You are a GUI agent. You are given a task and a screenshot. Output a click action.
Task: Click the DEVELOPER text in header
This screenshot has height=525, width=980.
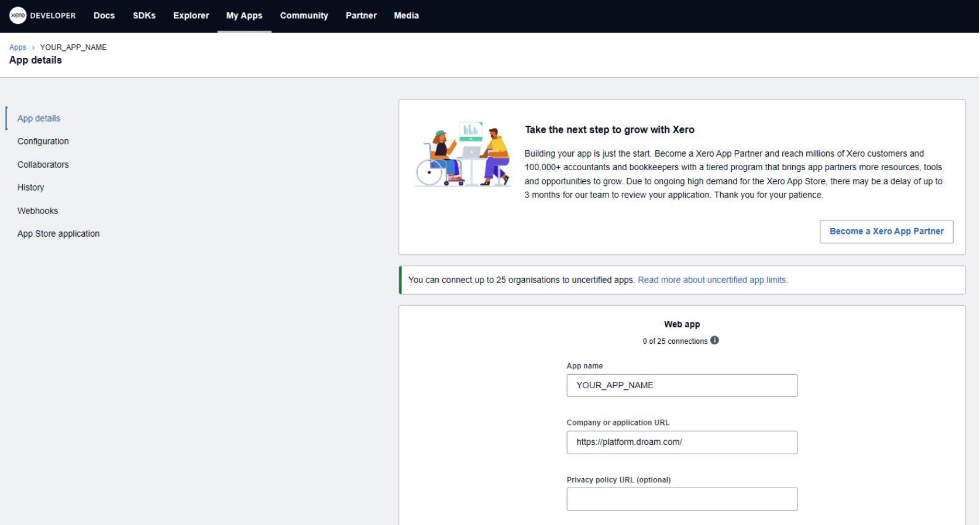pyautogui.click(x=53, y=16)
